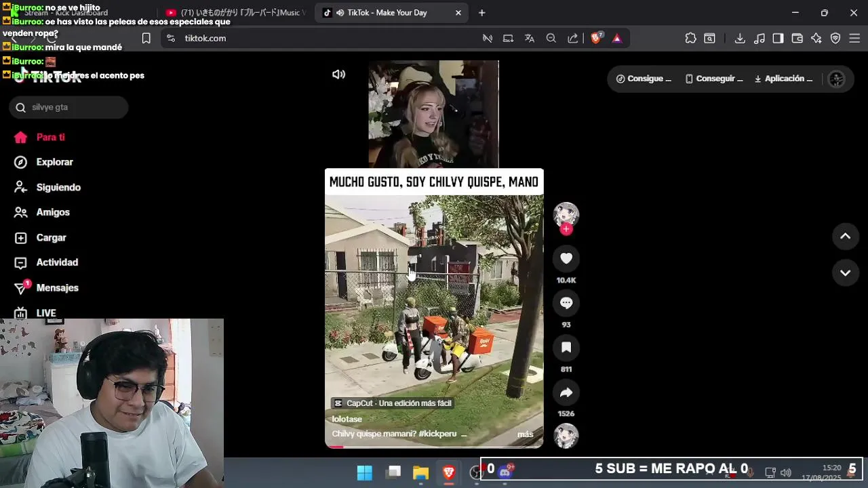The height and width of the screenshot is (488, 868).
Task: Click the CapCut edición más fácil tag
Action: (392, 403)
